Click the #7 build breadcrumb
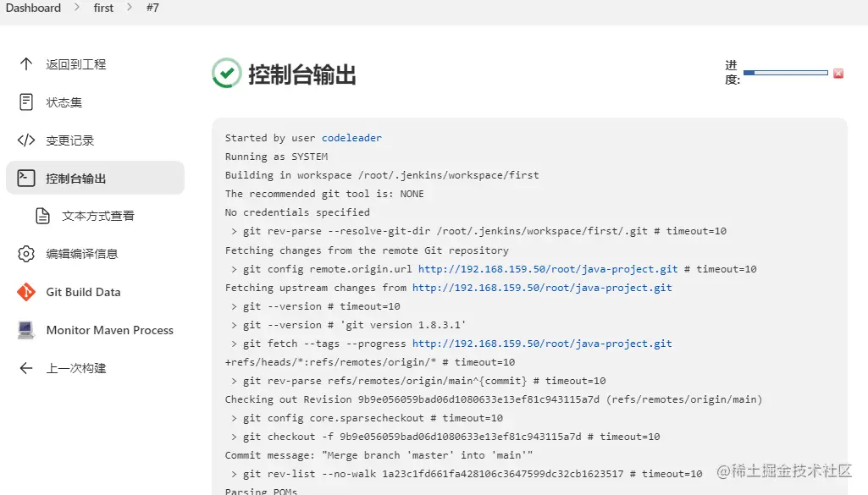The image size is (868, 495). pos(152,8)
